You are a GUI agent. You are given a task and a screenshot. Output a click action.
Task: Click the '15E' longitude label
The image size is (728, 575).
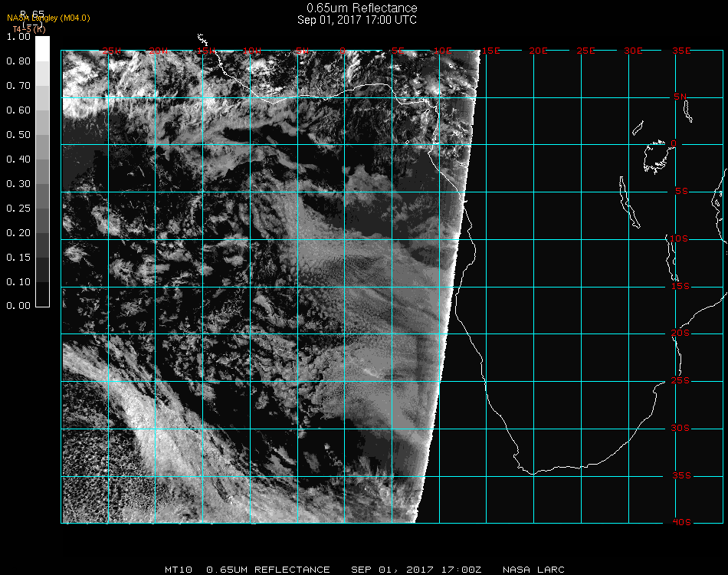pos(490,51)
